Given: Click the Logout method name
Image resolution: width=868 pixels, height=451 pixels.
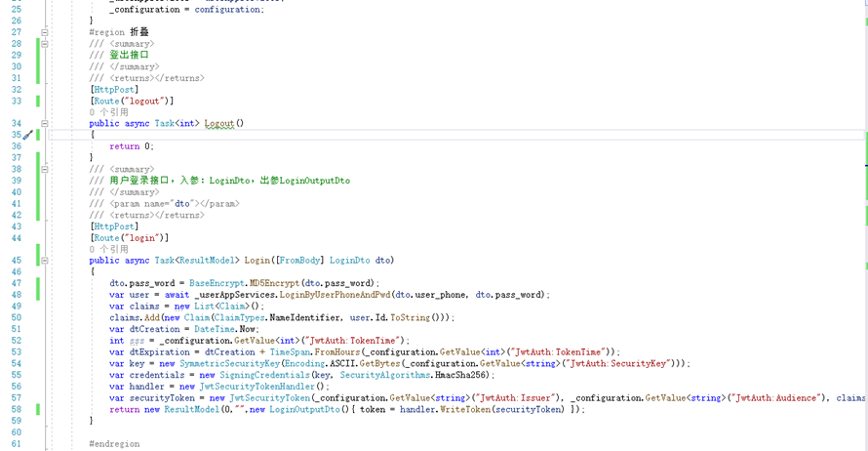Looking at the screenshot, I should tap(219, 124).
